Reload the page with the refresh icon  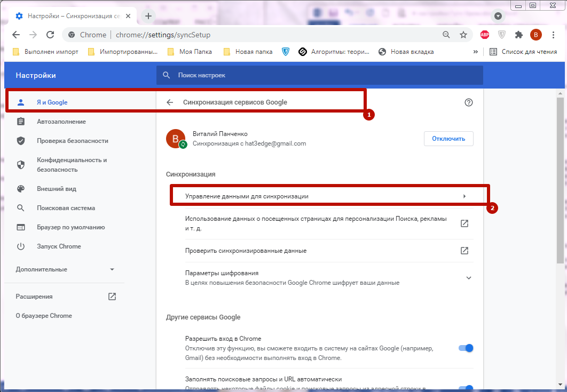tap(50, 35)
